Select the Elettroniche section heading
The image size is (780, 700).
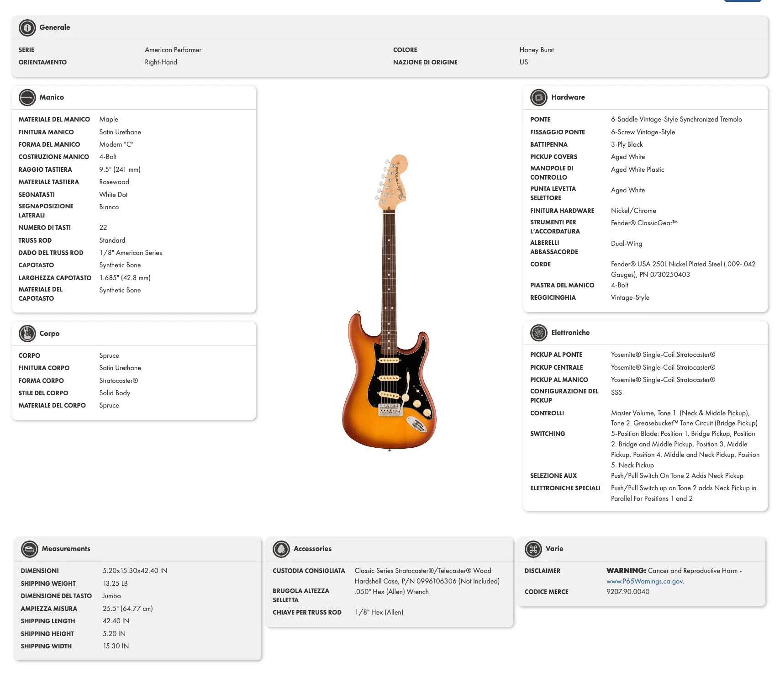tap(570, 333)
